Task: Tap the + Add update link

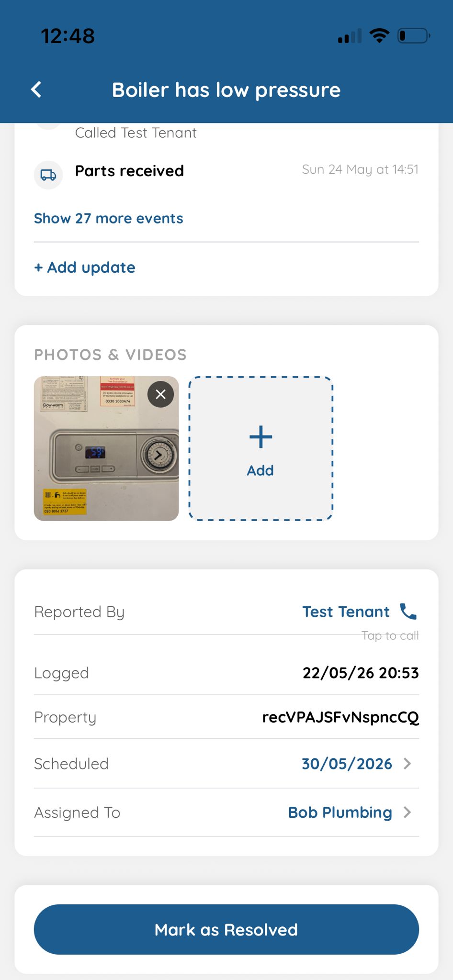Action: click(85, 267)
